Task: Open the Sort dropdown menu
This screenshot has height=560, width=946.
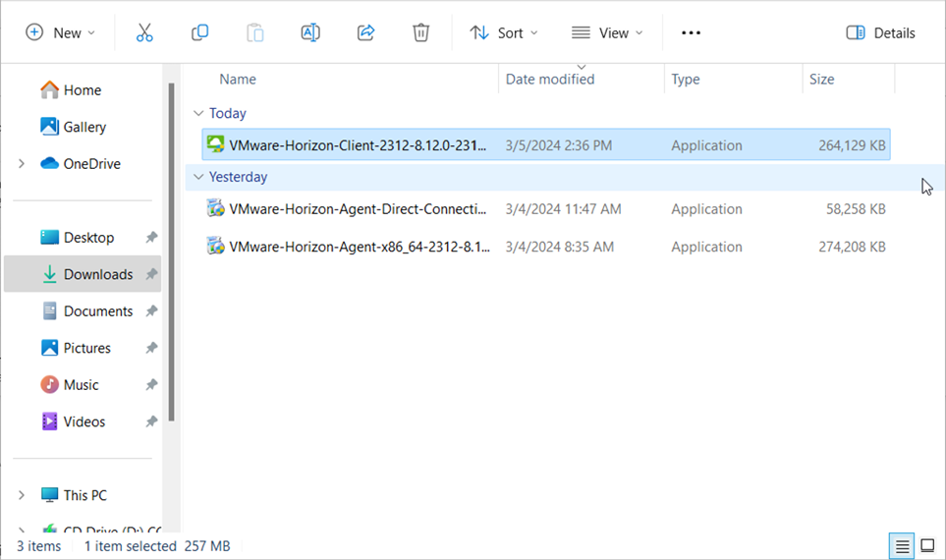Action: (x=504, y=32)
